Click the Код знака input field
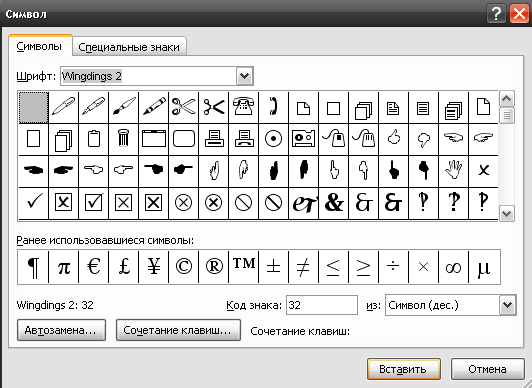Screen dimensions: 532x388 click(322, 305)
